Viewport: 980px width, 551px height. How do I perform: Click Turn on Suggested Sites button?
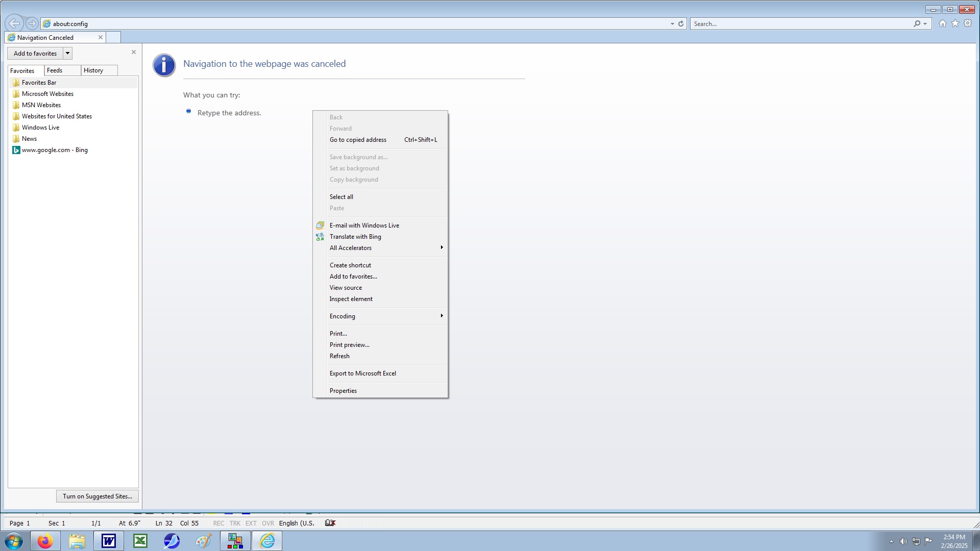97,496
